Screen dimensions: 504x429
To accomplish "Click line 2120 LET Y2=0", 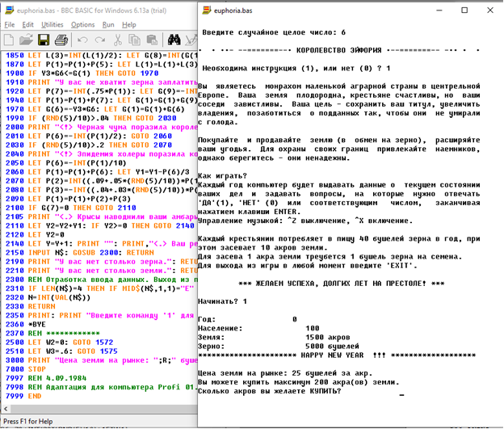I will pyautogui.click(x=35, y=235).
